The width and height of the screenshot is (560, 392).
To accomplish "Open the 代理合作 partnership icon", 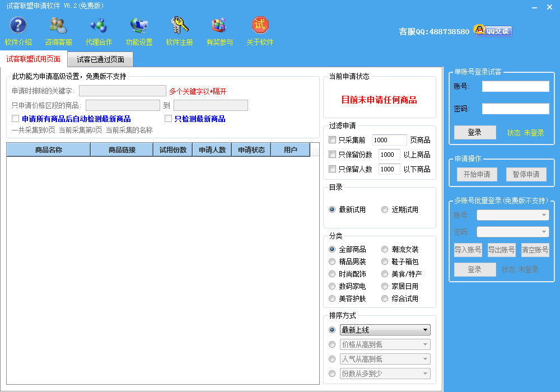I will [x=99, y=26].
